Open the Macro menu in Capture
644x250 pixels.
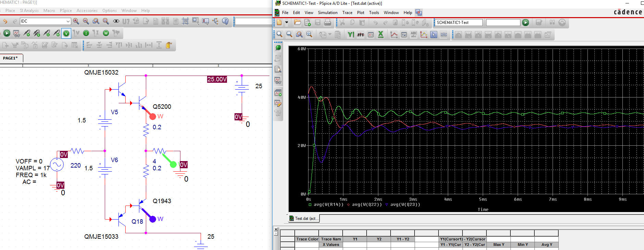[x=49, y=11]
